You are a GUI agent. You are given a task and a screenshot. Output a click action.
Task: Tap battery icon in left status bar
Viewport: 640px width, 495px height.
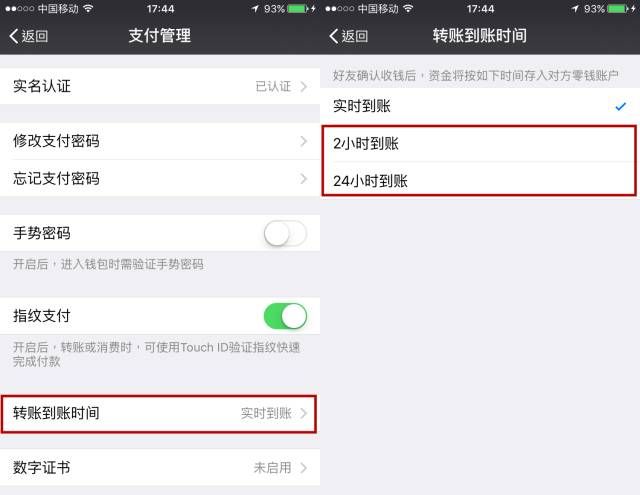tap(298, 9)
